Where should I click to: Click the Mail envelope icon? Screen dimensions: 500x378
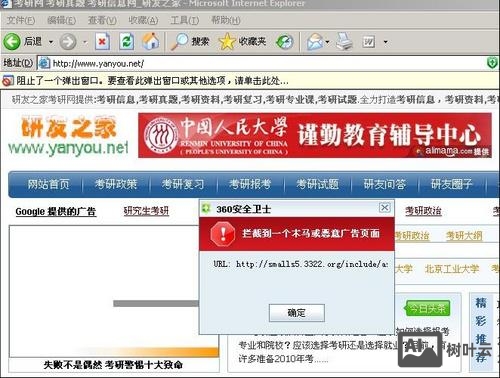click(x=315, y=42)
